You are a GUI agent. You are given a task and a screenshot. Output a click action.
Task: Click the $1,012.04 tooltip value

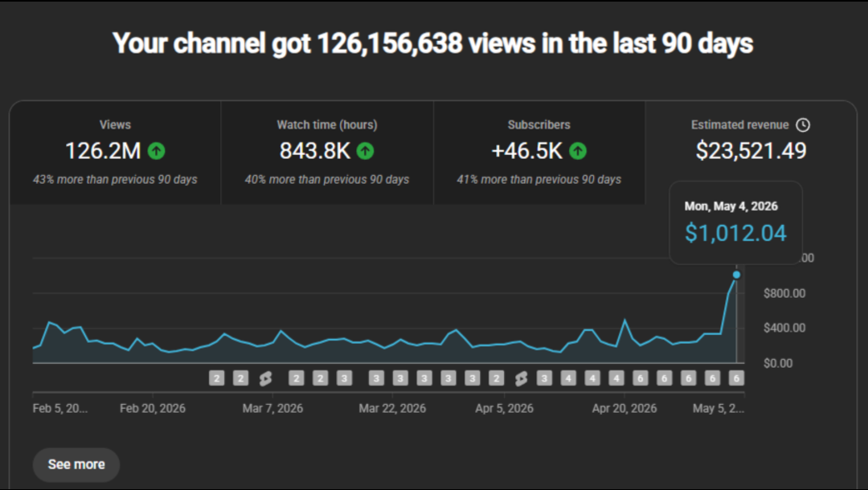tap(735, 233)
